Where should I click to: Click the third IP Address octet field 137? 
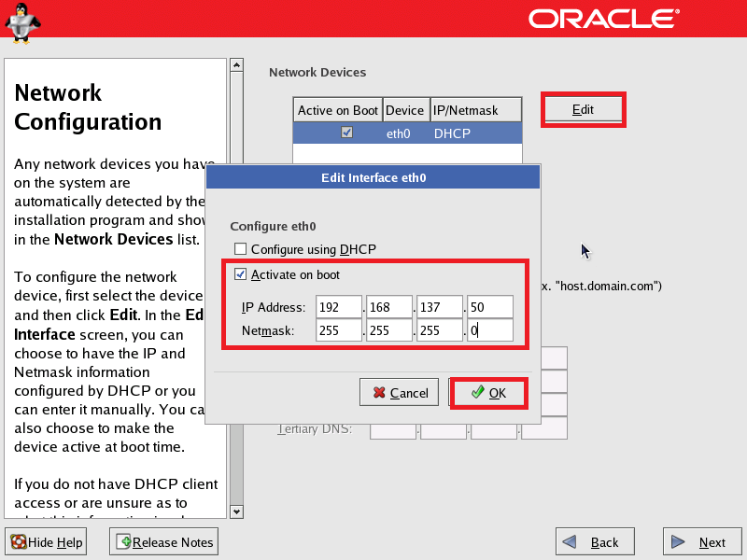click(440, 307)
